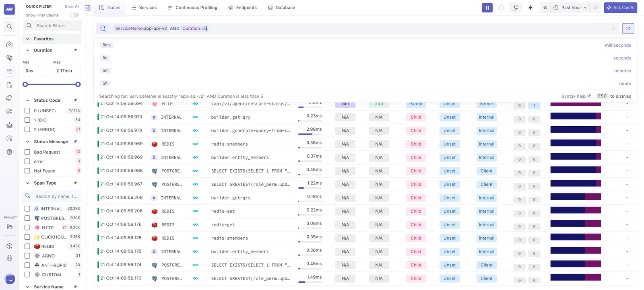Pause the live trace stream
The image size is (644, 290).
click(487, 8)
